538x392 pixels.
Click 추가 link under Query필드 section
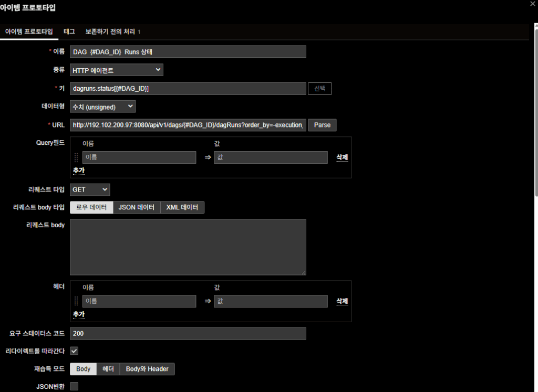[x=78, y=170]
